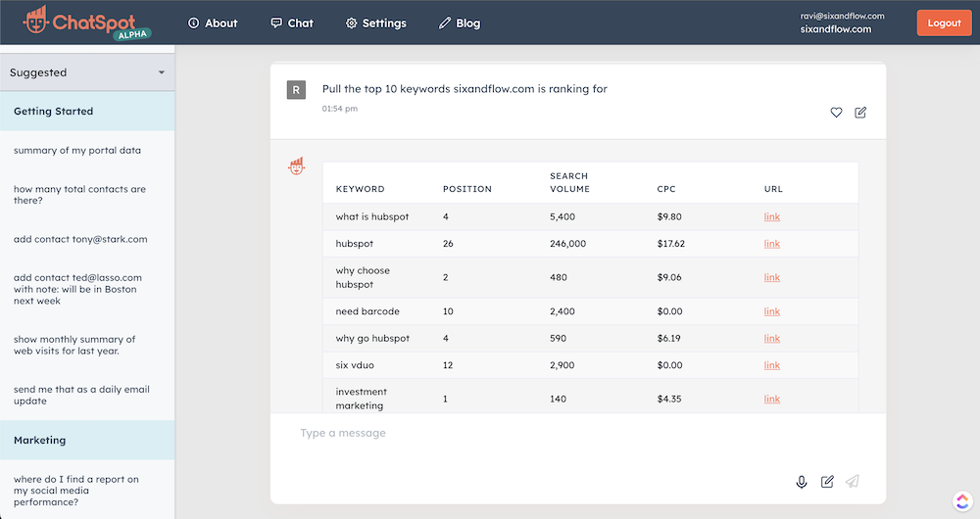Viewport: 980px width, 519px height.
Task: Click the SEARCH VOLUME column header
Action: click(569, 182)
